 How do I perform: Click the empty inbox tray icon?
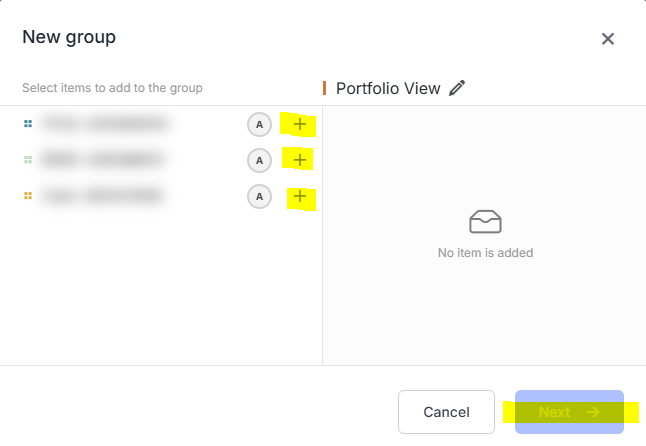[x=485, y=222]
